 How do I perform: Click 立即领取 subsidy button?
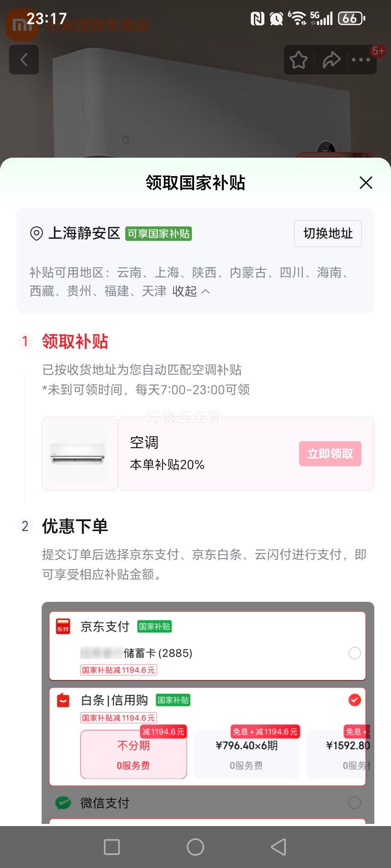pyautogui.click(x=330, y=454)
